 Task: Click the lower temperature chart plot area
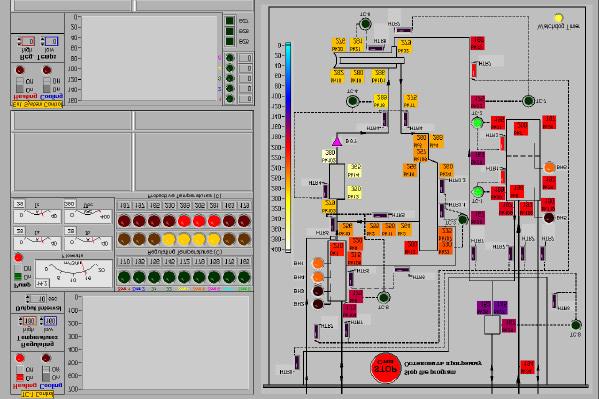click(x=166, y=342)
